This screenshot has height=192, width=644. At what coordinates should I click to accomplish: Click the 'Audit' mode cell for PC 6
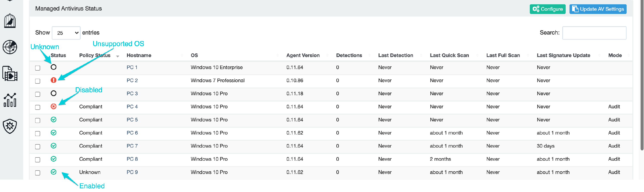pos(614,133)
